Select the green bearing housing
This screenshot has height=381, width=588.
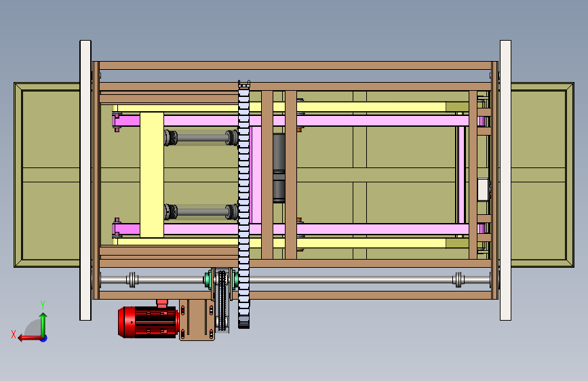pos(208,280)
